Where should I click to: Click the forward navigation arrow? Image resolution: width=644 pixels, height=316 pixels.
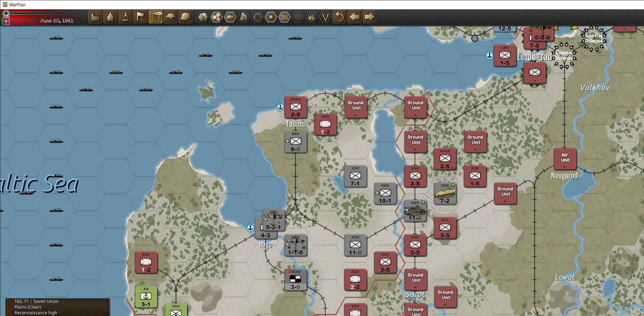(369, 17)
